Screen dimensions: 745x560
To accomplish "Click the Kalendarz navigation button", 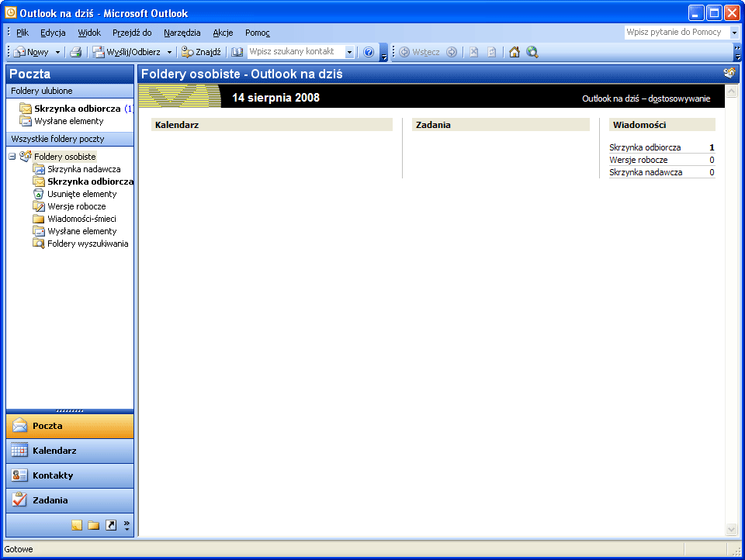I will [70, 451].
